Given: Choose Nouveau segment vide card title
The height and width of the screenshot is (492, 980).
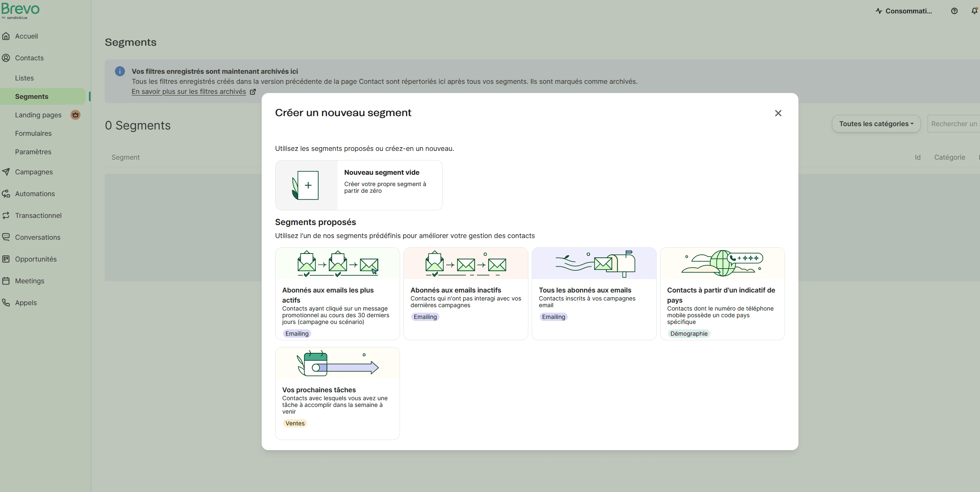Looking at the screenshot, I should (x=382, y=172).
